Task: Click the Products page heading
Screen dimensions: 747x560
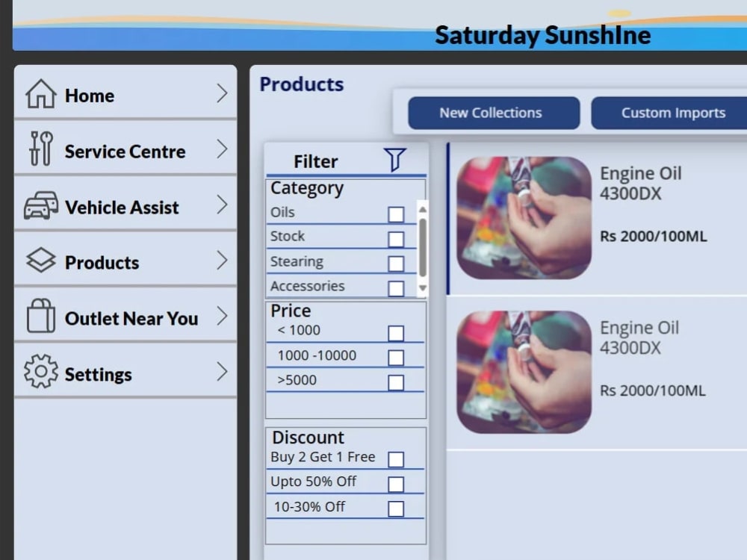Action: 302,84
